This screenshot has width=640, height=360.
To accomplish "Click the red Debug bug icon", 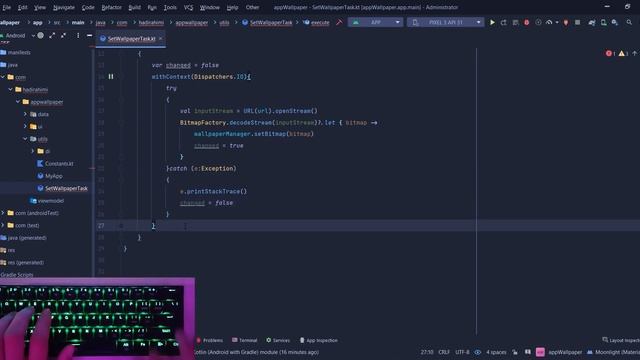I will (527, 22).
